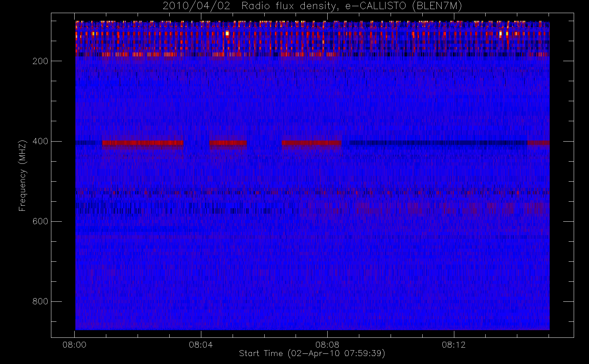Click the 08:12 time tick label
589x364 pixels.
(x=454, y=345)
